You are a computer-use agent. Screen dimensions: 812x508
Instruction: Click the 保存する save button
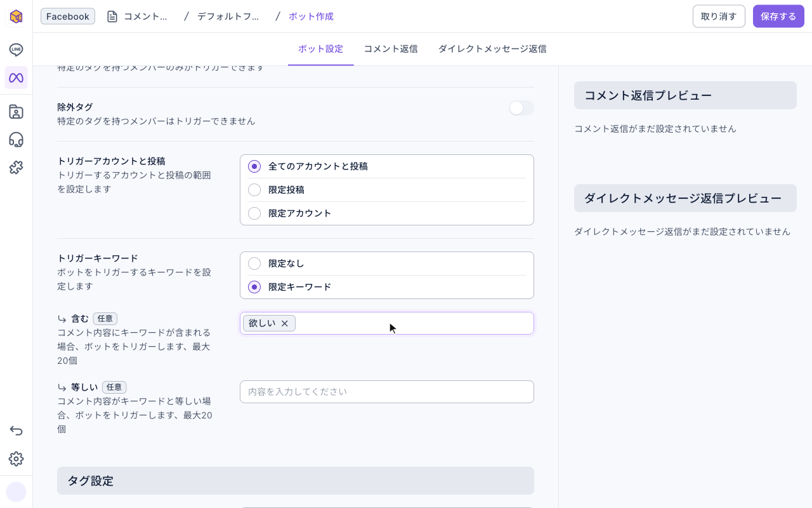pyautogui.click(x=778, y=17)
